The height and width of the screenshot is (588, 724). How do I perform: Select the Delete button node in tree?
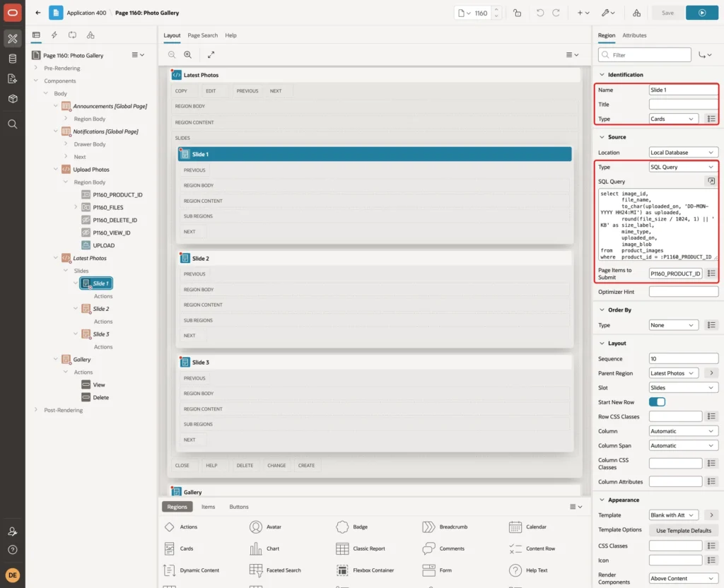tap(100, 397)
